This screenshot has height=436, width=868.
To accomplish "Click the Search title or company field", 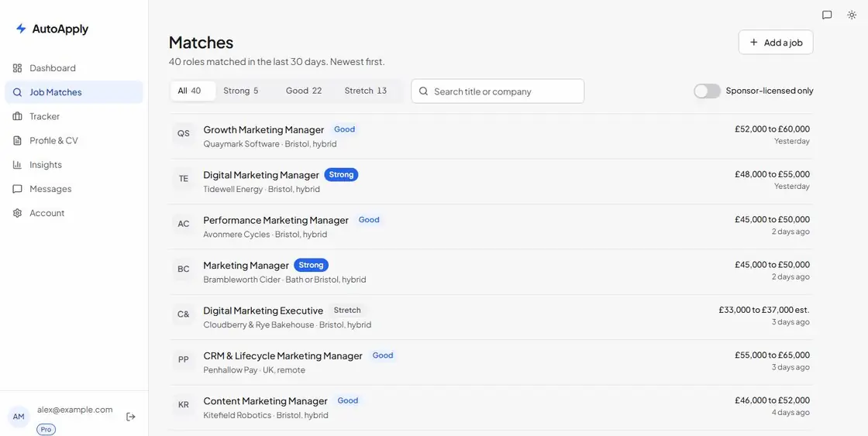I will pyautogui.click(x=498, y=91).
